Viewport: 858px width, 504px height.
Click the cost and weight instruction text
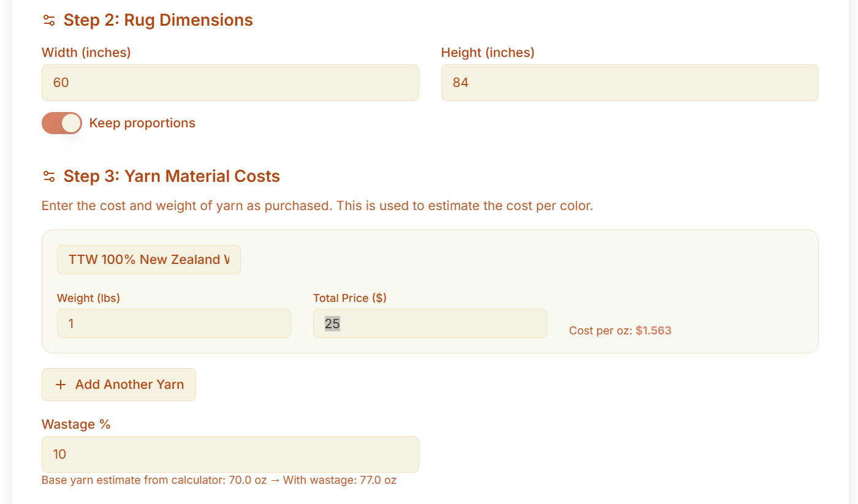point(316,205)
